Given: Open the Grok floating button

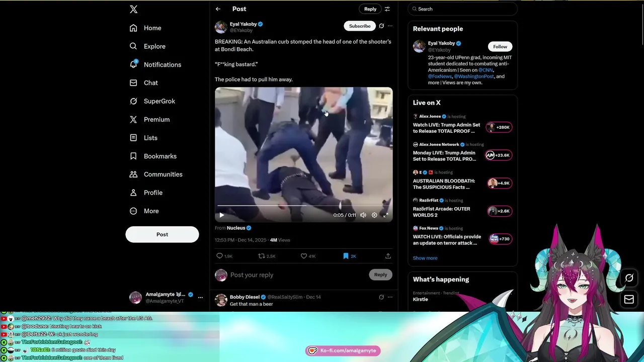Looking at the screenshot, I should click(x=629, y=278).
